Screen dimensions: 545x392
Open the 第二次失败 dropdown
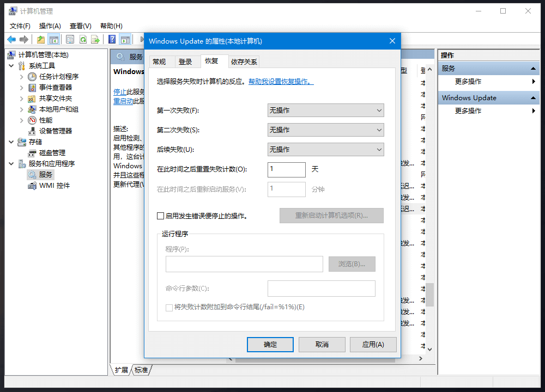[x=326, y=130]
